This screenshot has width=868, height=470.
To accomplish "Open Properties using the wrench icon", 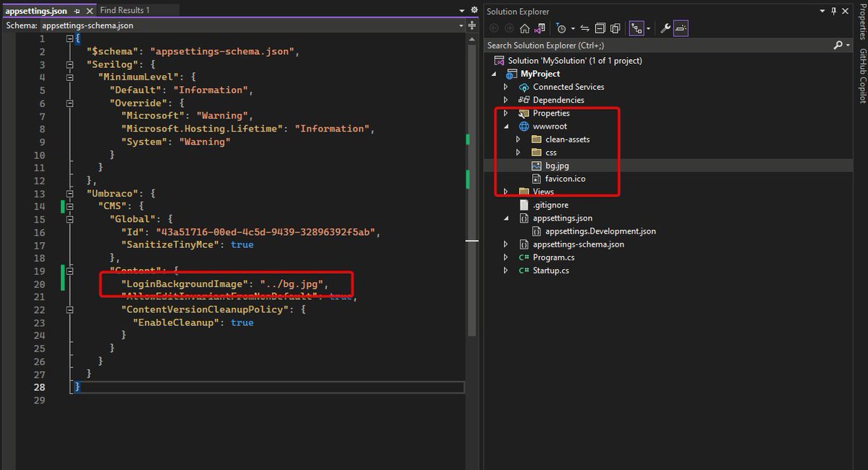I will pyautogui.click(x=665, y=28).
